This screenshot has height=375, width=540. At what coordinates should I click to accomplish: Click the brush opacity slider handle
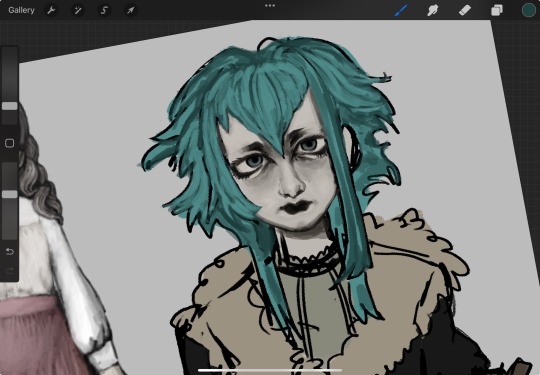(x=10, y=195)
